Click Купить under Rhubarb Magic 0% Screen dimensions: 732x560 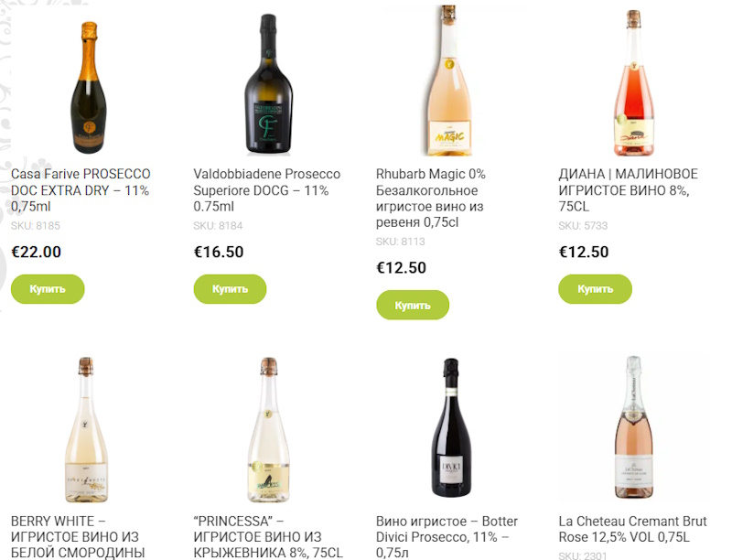pyautogui.click(x=413, y=306)
